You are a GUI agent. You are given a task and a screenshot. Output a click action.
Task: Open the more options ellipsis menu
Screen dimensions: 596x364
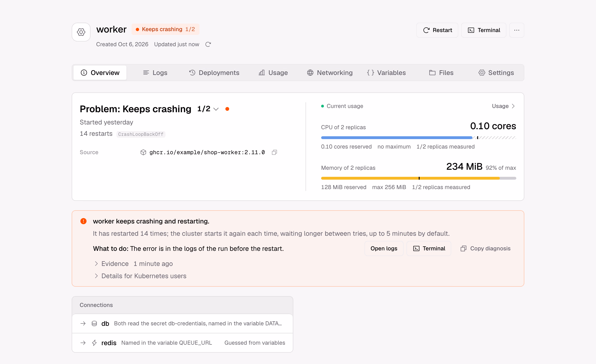tap(517, 30)
